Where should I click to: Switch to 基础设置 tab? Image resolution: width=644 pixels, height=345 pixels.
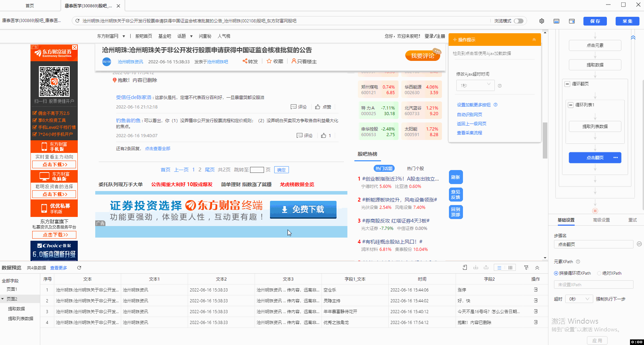click(566, 220)
